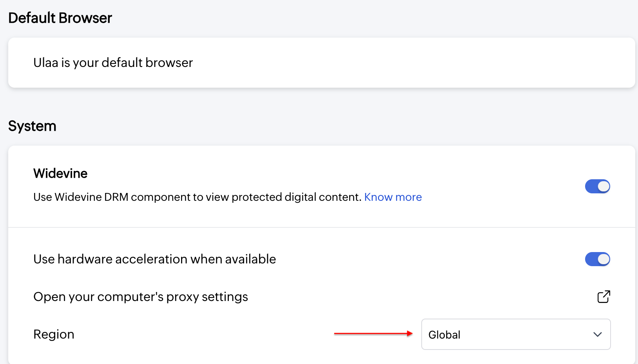
Task: Click the red arrow pointing to Region
Action: click(x=373, y=333)
